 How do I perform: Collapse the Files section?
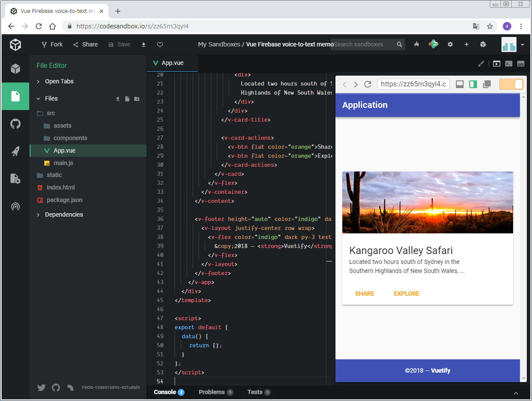[51, 98]
